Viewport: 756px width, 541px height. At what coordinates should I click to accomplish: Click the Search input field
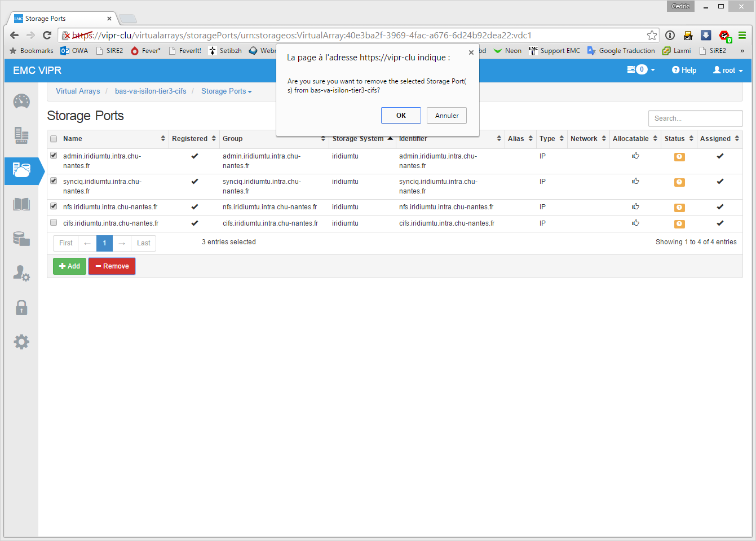click(695, 118)
